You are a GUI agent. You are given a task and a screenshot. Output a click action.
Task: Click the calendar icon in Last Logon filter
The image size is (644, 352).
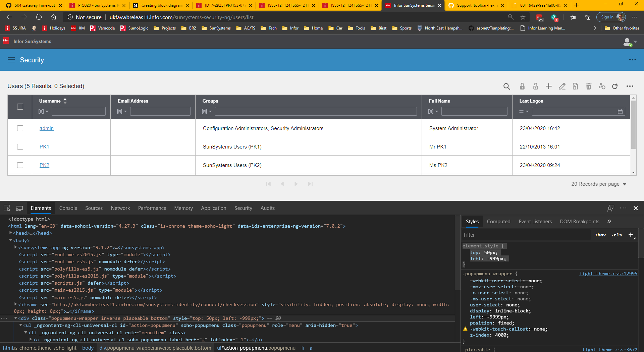(x=620, y=112)
